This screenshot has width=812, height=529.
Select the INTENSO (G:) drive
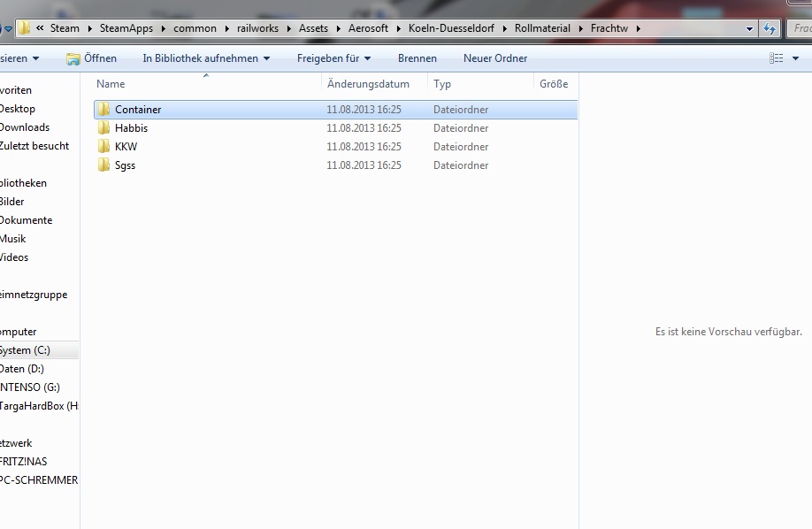click(29, 387)
